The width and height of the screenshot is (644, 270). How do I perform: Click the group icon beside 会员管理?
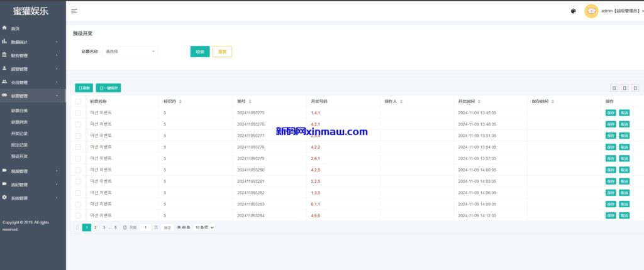pyautogui.click(x=4, y=82)
